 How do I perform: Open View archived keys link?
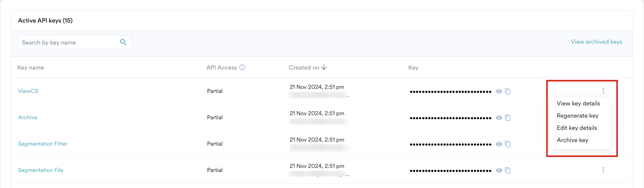click(596, 42)
